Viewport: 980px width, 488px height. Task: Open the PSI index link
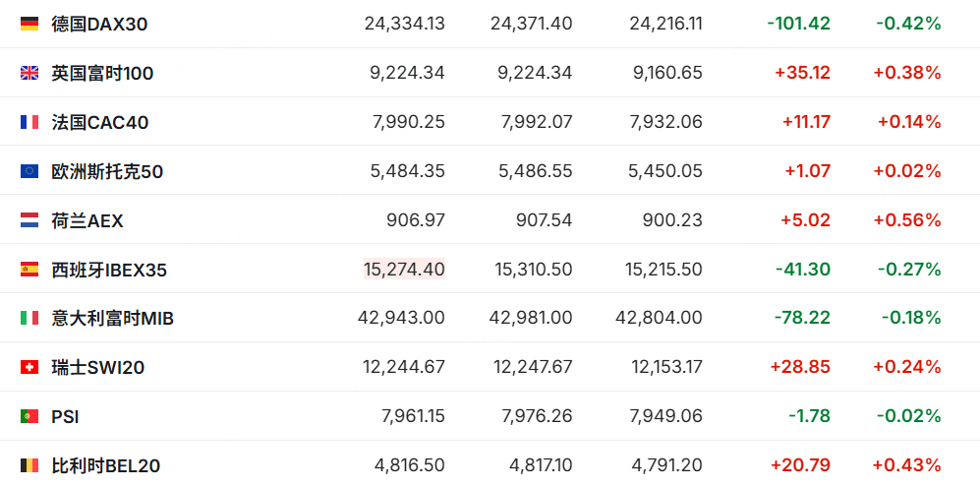[x=65, y=416]
